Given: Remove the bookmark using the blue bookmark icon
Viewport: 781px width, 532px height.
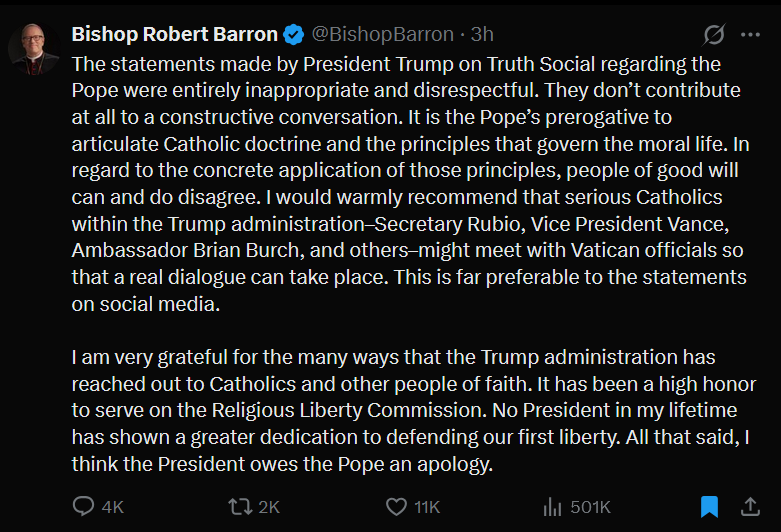Looking at the screenshot, I should point(709,507).
